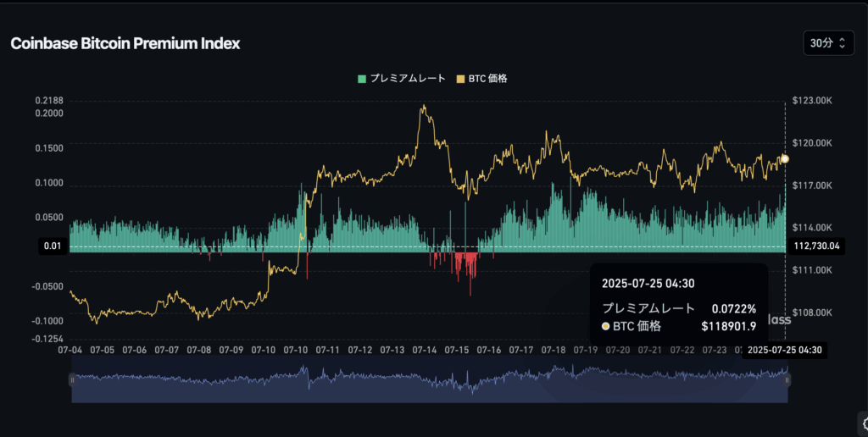Click the 112,730.04 crosshair price tag
The height and width of the screenshot is (437, 868).
(816, 246)
